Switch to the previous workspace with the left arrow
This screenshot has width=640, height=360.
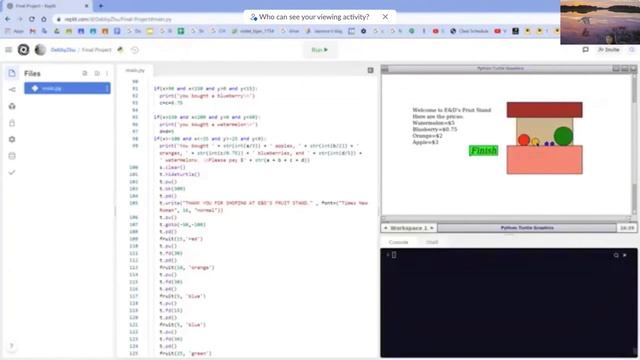click(386, 228)
